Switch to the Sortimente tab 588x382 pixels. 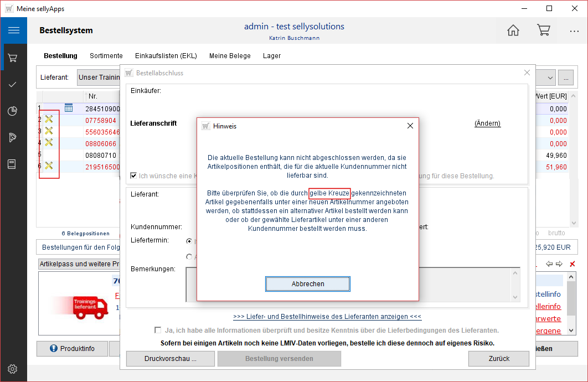coord(106,56)
